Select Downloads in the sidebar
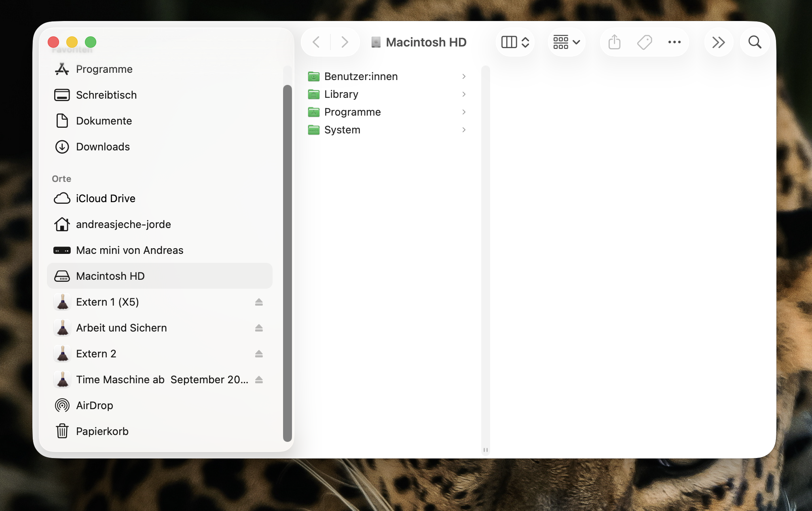Image resolution: width=812 pixels, height=511 pixels. point(103,147)
